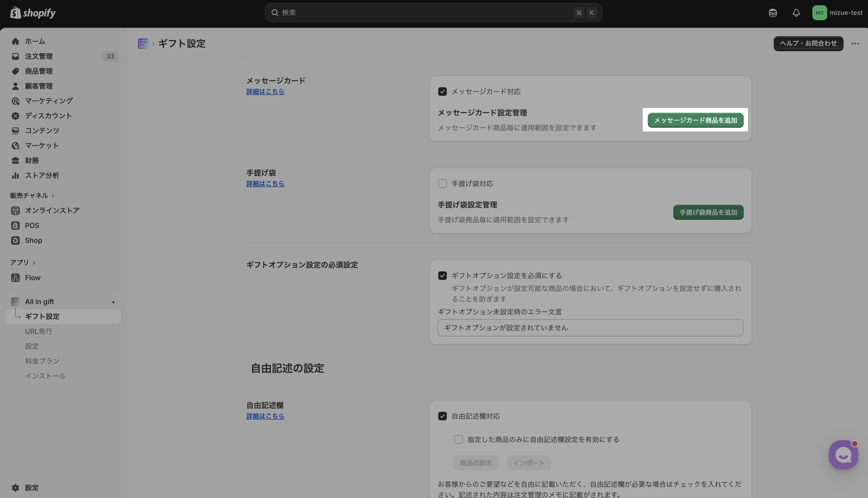Check 指定した商品のみに自由記述欄設定を有効にする
Screen dimensions: 868x498
pos(458,439)
